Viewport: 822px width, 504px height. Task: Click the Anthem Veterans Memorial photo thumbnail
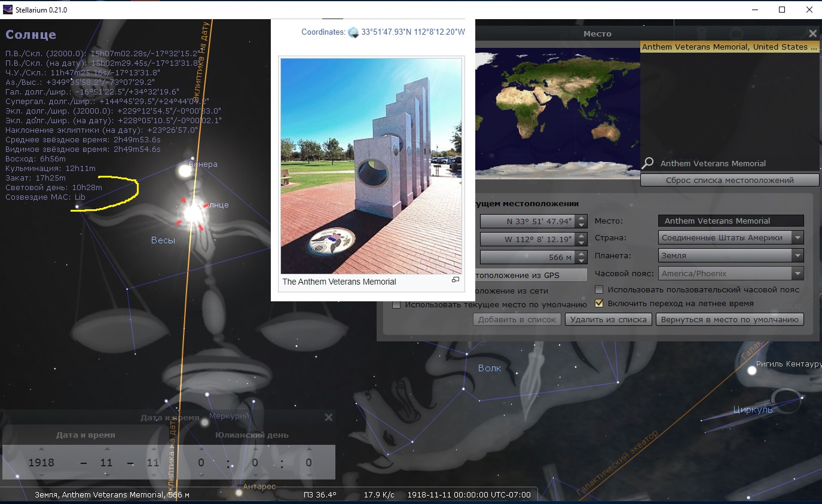point(371,166)
